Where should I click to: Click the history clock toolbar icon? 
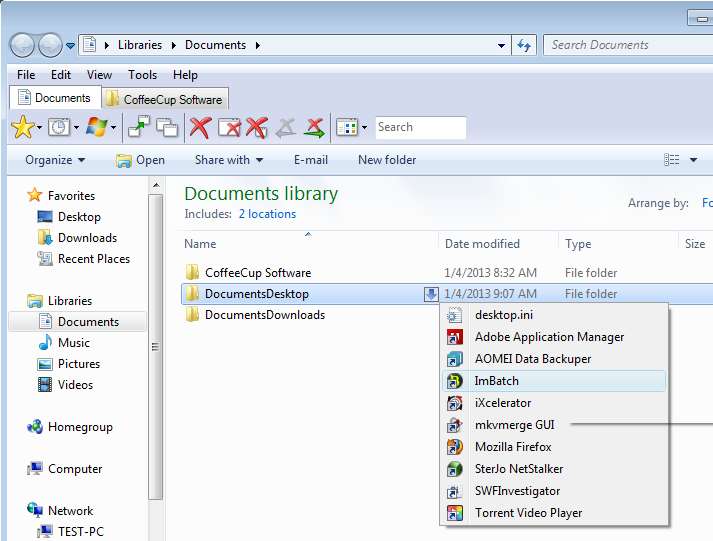tap(58, 127)
